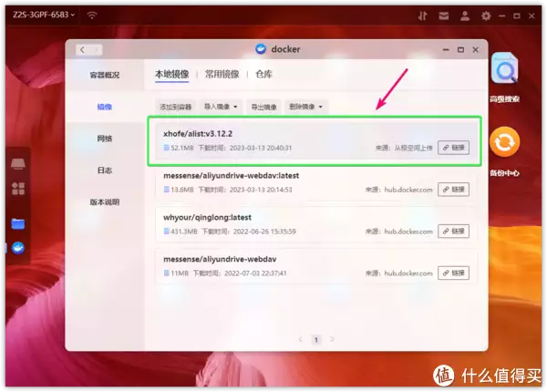Viewport: 547px width, 392px height.
Task: Select the untagged messense/aliyundrive-webdav image name
Action: 220,259
